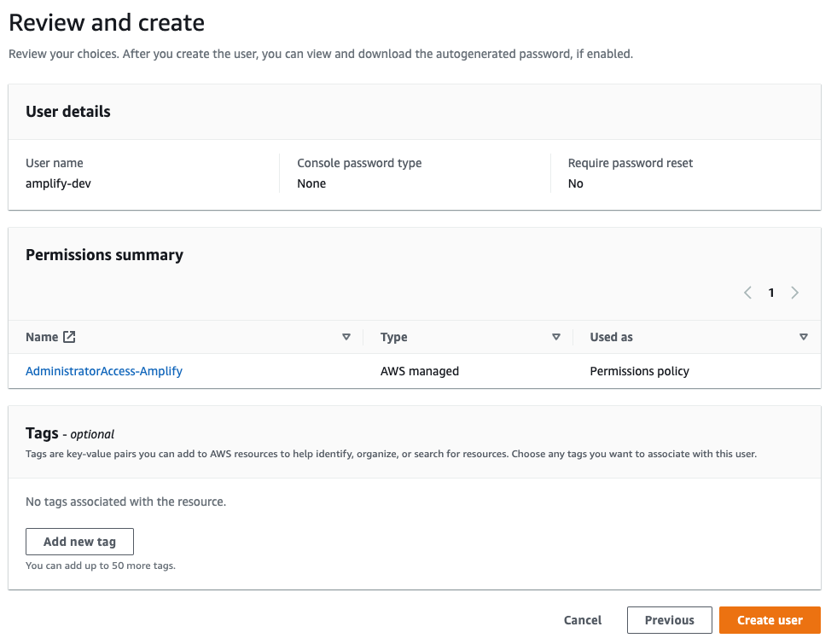Screen dimensions: 837x644
Task: Click the orange Create user button
Action: (x=770, y=620)
